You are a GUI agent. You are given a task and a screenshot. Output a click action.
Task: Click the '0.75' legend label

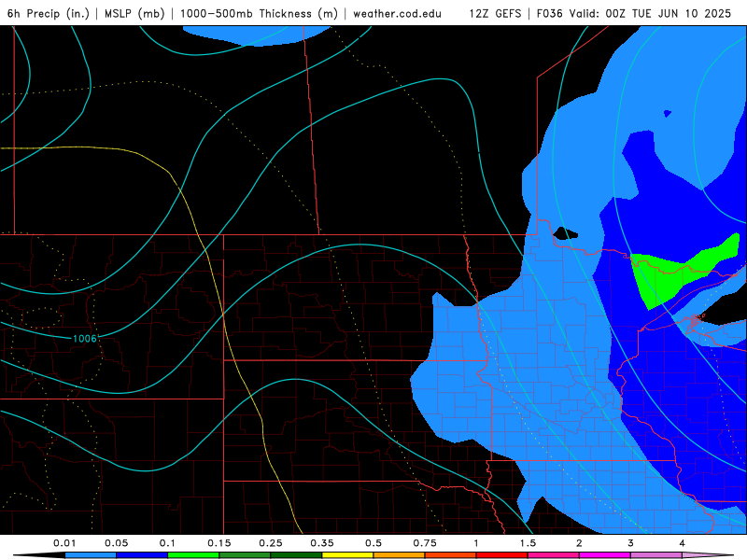[425, 543]
